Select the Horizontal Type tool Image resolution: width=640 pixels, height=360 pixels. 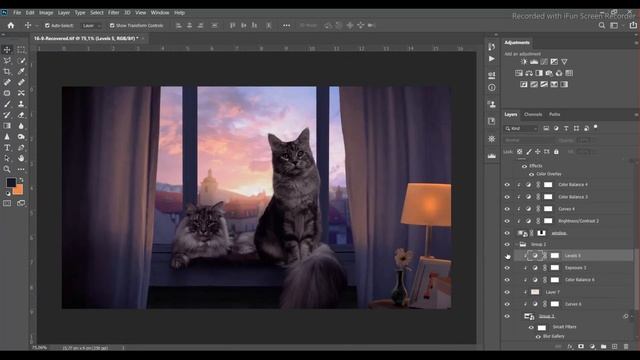click(7, 148)
